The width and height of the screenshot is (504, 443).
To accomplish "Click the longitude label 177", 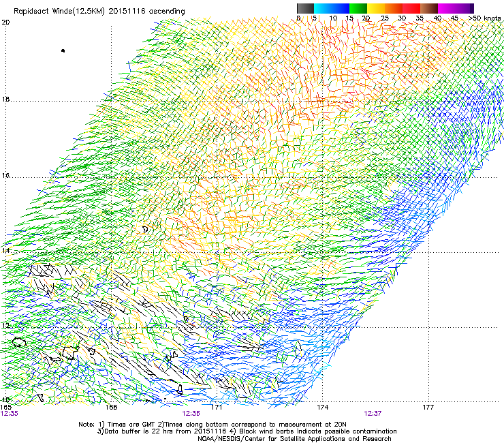I will (x=428, y=408).
